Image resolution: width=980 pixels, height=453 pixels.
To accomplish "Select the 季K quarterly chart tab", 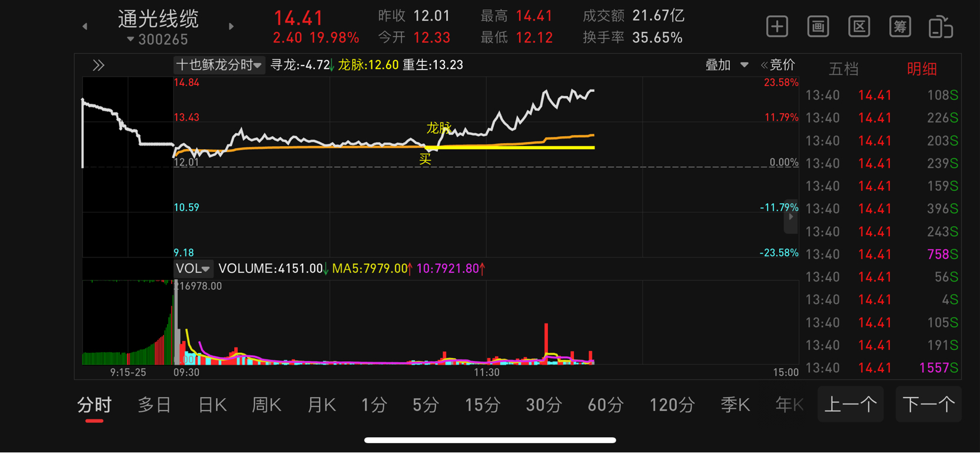I will point(735,405).
